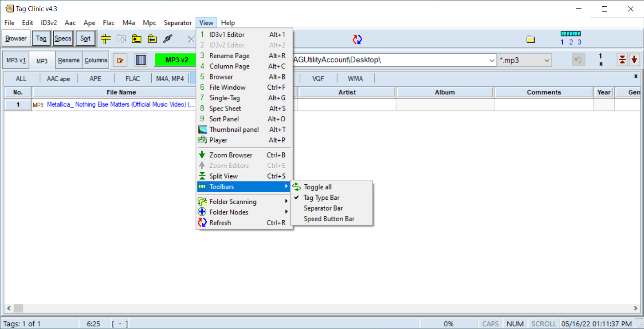Click the blue striped columns icon button

click(x=141, y=60)
